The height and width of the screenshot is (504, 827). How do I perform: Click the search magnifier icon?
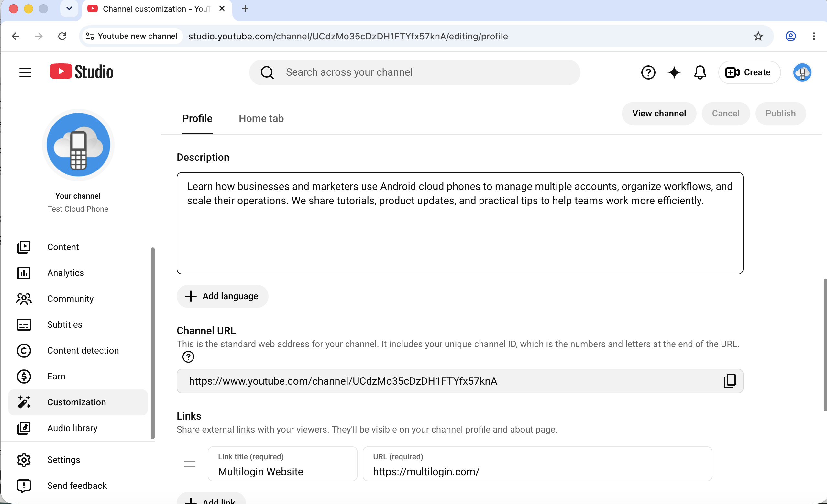[267, 72]
